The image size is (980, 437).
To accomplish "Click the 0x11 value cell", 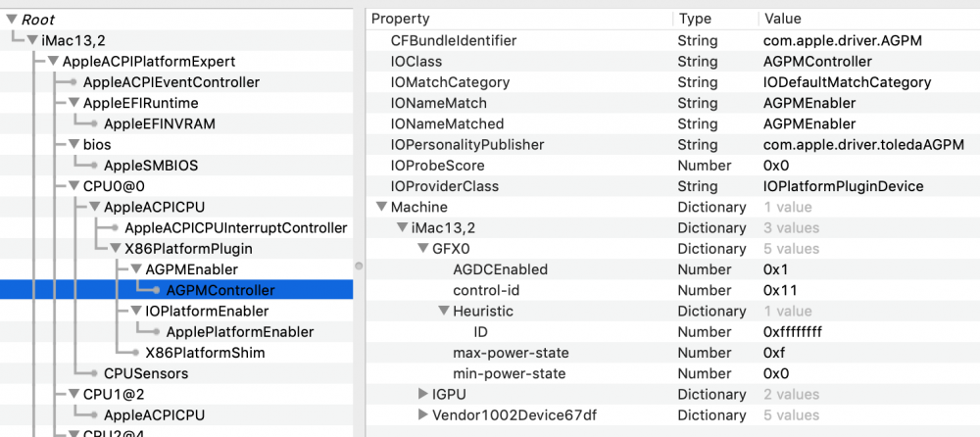I will click(779, 290).
